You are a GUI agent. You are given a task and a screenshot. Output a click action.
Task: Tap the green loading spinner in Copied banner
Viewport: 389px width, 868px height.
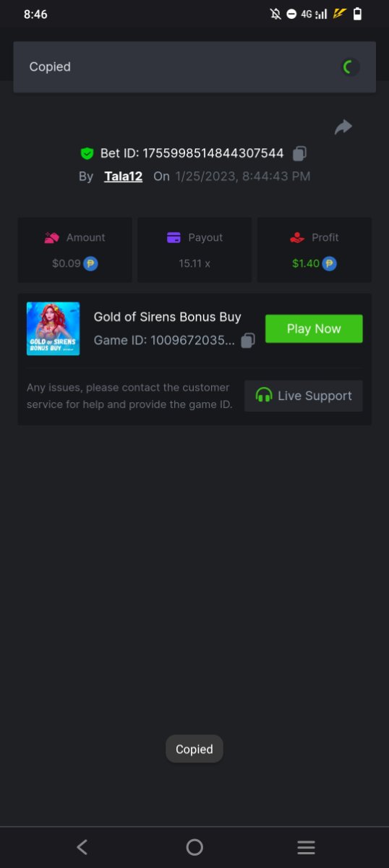pos(350,67)
